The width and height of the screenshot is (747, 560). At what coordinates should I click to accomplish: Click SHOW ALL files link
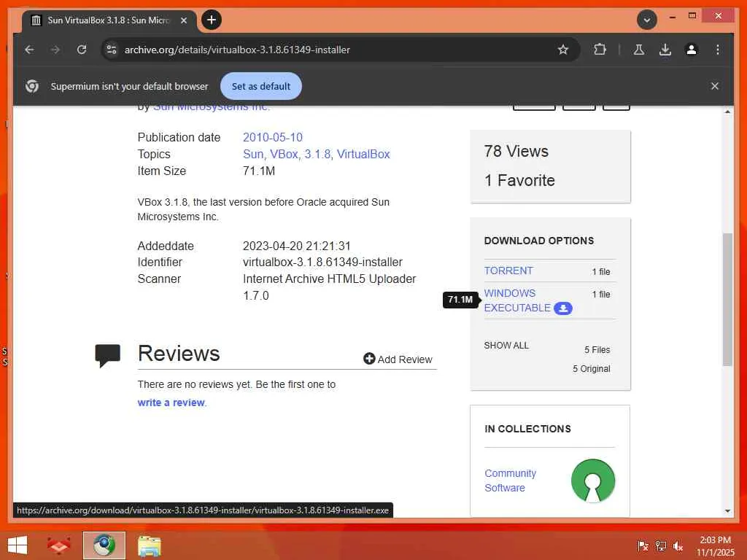point(506,345)
